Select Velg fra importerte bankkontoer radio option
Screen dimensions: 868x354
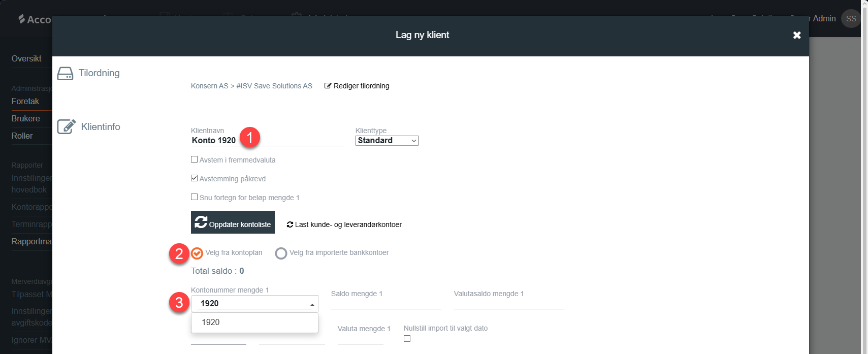tap(281, 253)
